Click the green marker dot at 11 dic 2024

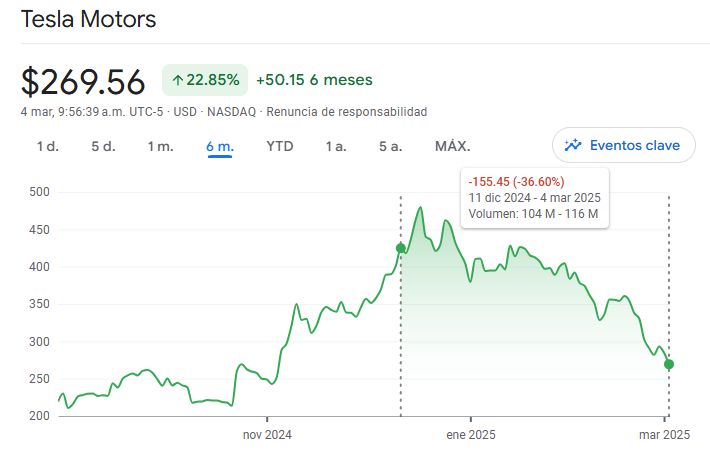click(x=401, y=248)
